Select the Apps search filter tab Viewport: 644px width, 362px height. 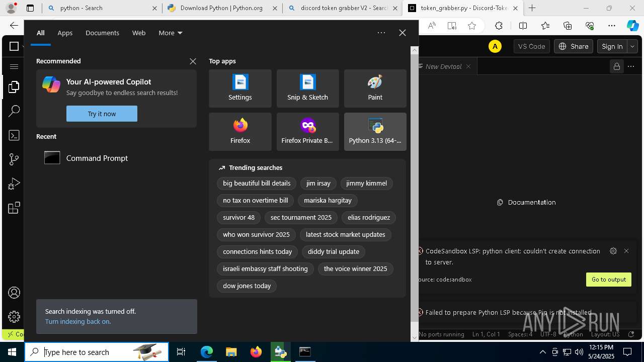65,33
